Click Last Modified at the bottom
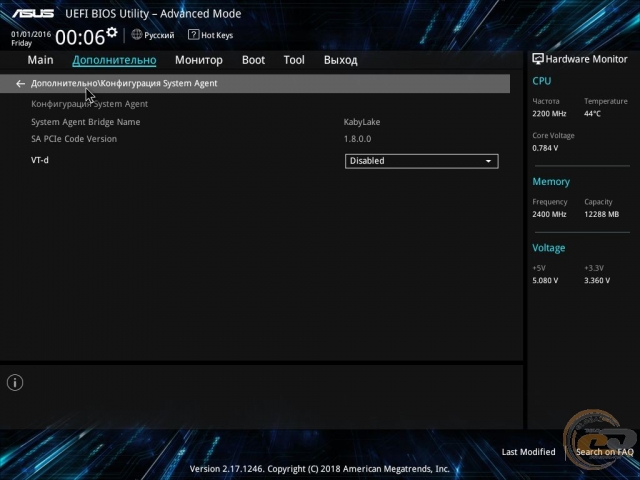 528,452
